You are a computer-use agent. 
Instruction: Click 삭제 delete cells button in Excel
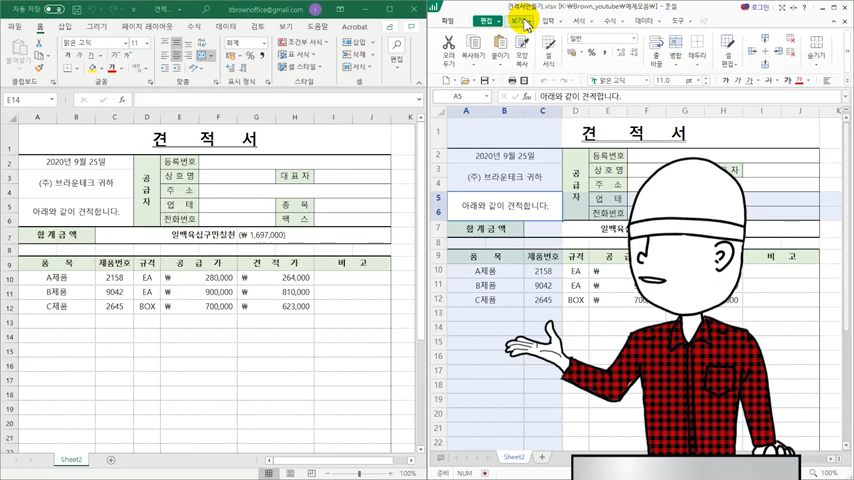click(x=358, y=54)
